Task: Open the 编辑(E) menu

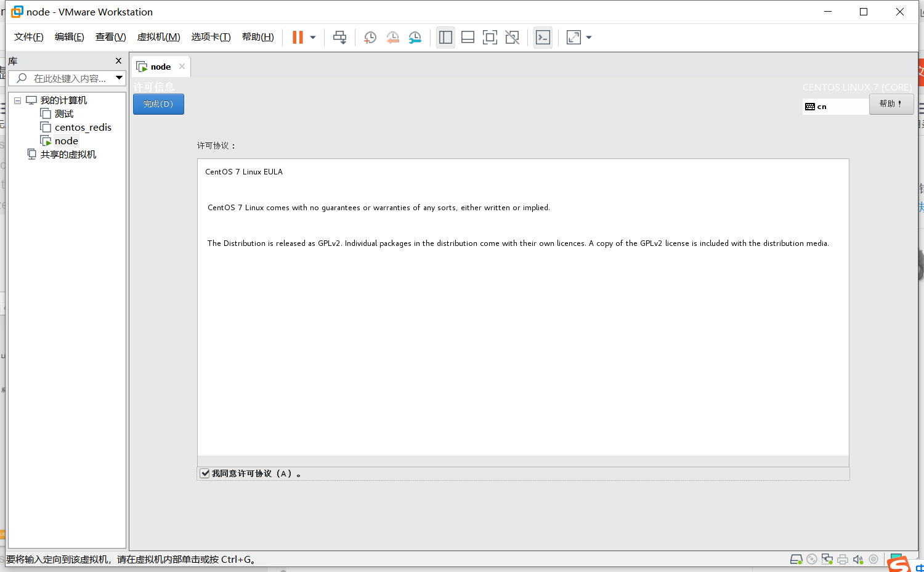Action: (69, 37)
